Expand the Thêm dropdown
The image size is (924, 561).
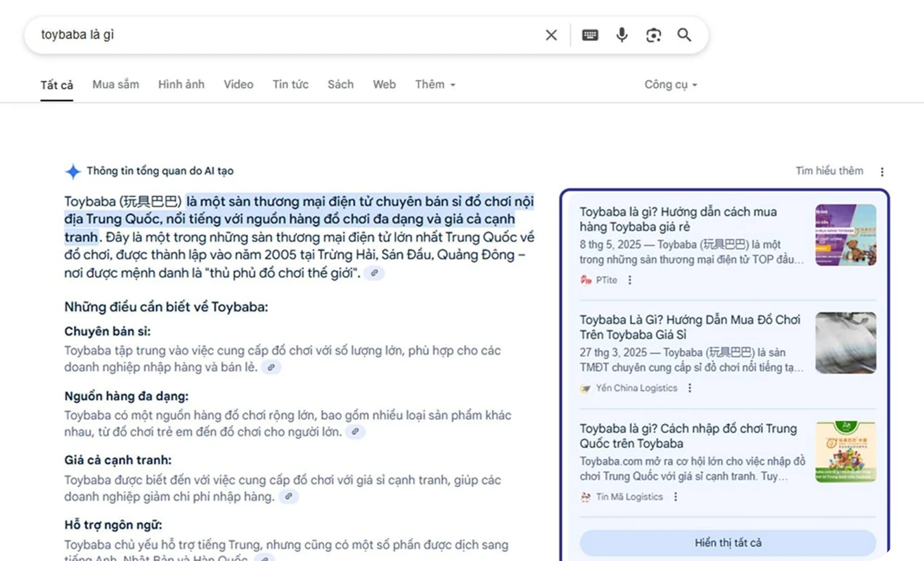[435, 84]
